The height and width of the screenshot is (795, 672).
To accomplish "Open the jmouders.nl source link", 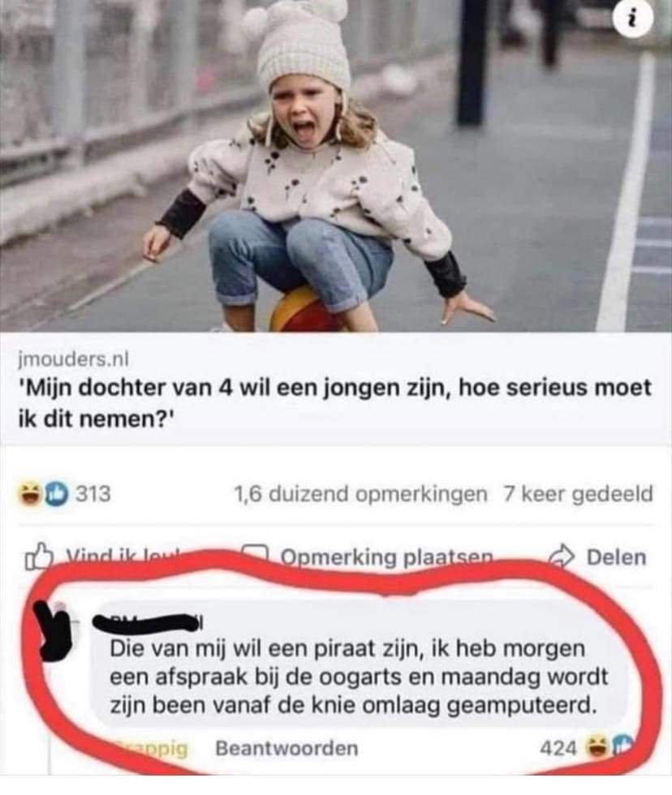I will point(74,359).
